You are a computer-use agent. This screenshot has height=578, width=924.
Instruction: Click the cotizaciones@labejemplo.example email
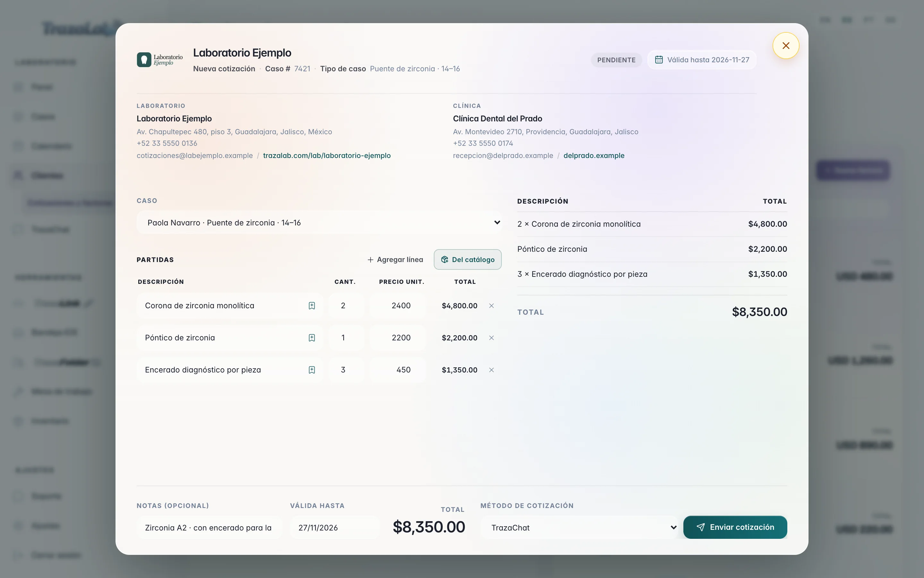(195, 156)
